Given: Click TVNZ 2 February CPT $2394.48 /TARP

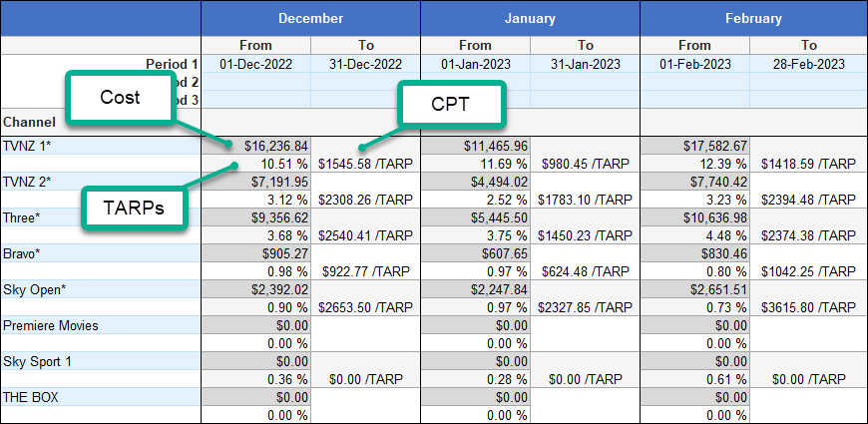Looking at the screenshot, I should click(x=809, y=200).
